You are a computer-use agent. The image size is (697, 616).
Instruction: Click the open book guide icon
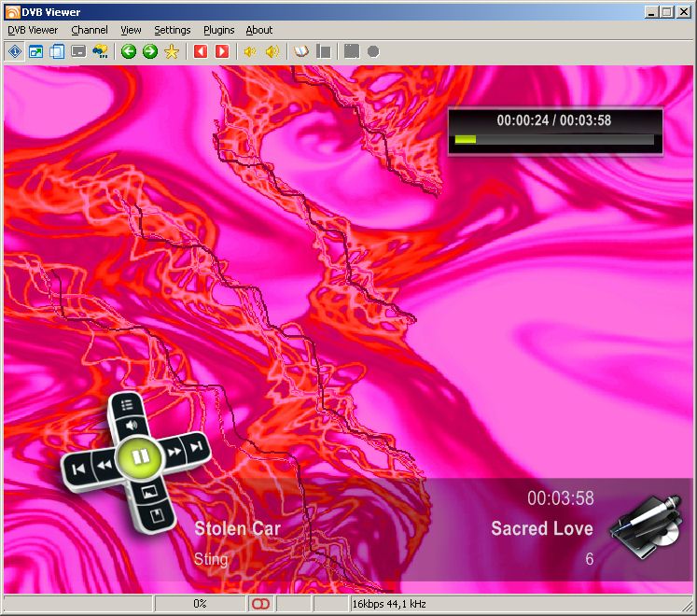tap(301, 51)
